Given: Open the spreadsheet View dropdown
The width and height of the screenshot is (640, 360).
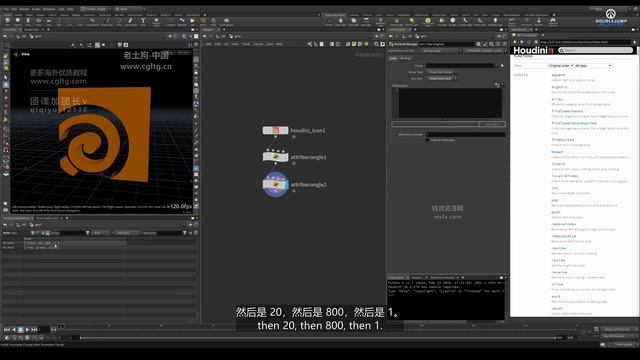Looking at the screenshot, I should (x=102, y=233).
